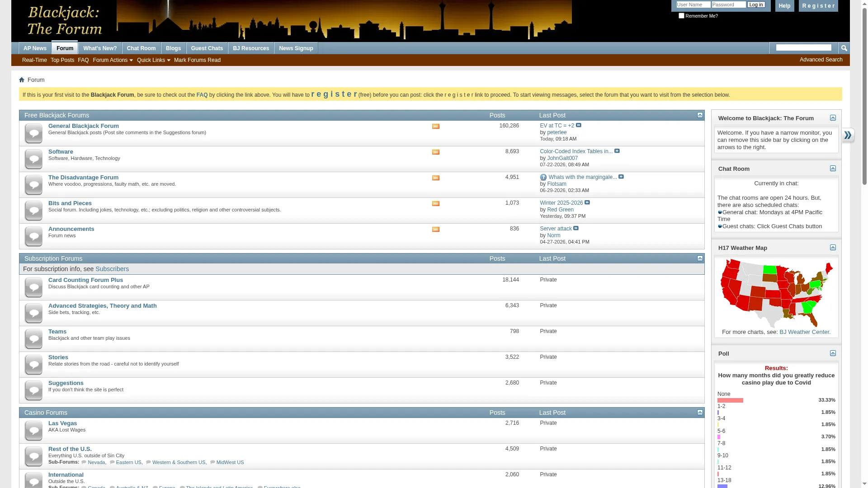Open the Mark Forums Read link

(x=197, y=60)
